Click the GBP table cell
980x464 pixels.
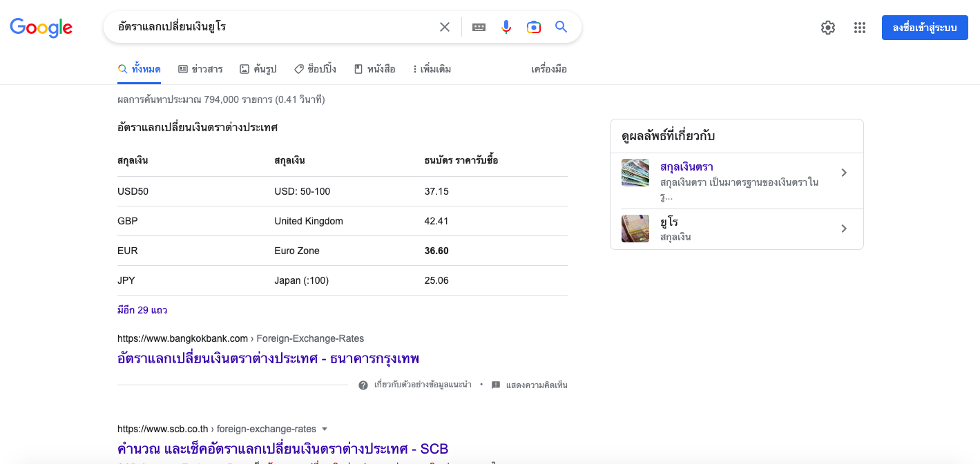click(128, 221)
